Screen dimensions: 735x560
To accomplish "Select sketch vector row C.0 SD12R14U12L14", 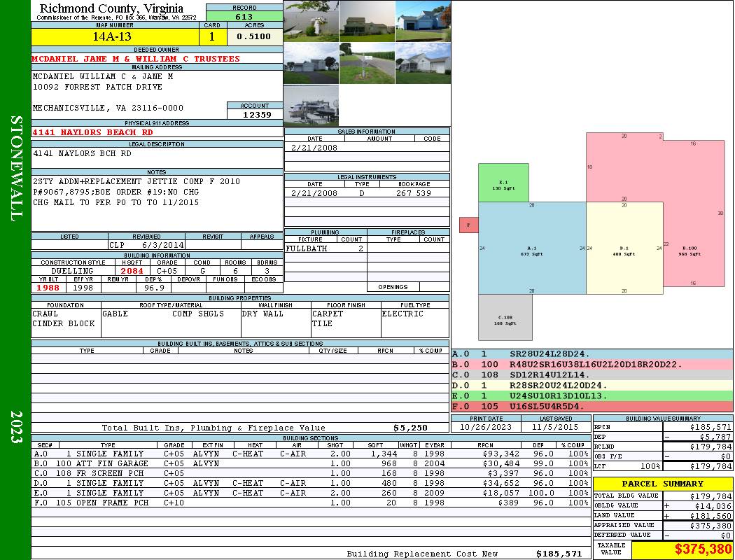I will (x=592, y=375).
